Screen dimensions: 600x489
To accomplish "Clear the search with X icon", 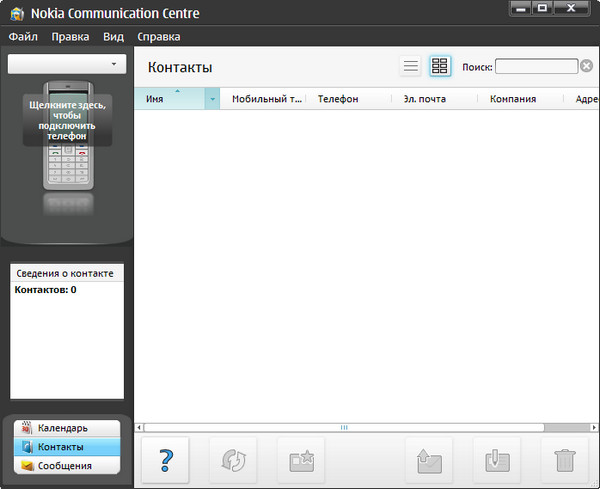I will (x=586, y=66).
